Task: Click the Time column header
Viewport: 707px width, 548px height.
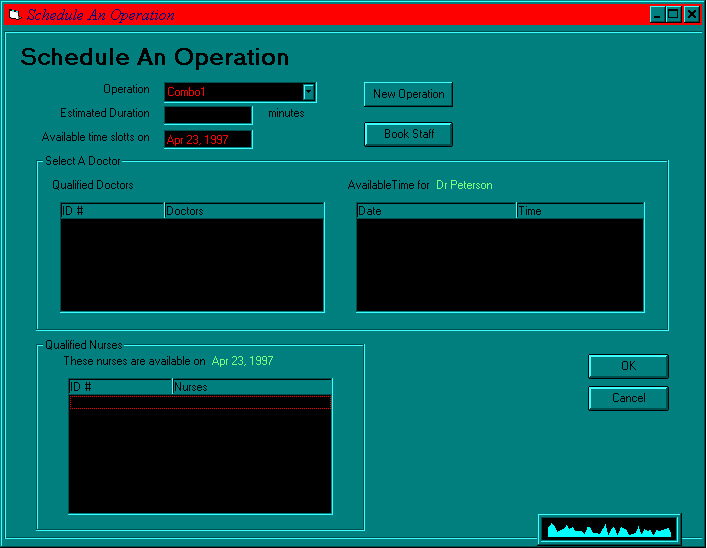Action: [x=580, y=211]
